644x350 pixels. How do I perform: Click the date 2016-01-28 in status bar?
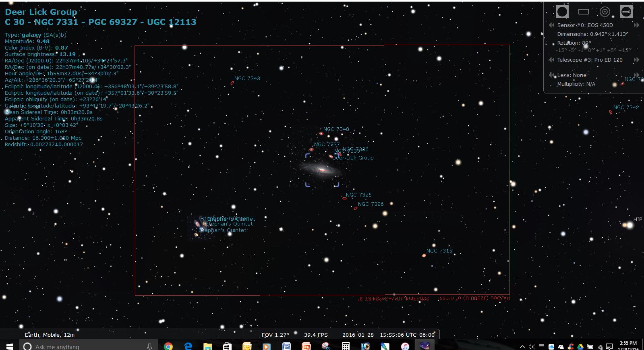[x=358, y=335]
